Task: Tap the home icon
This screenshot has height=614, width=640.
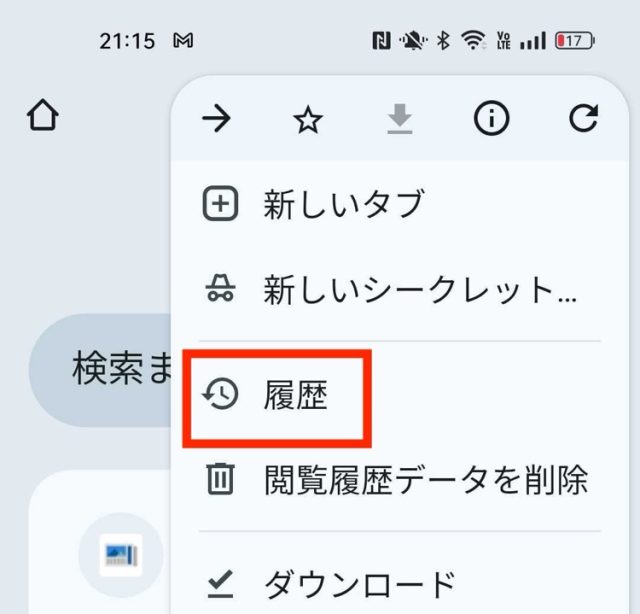Action: [43, 115]
